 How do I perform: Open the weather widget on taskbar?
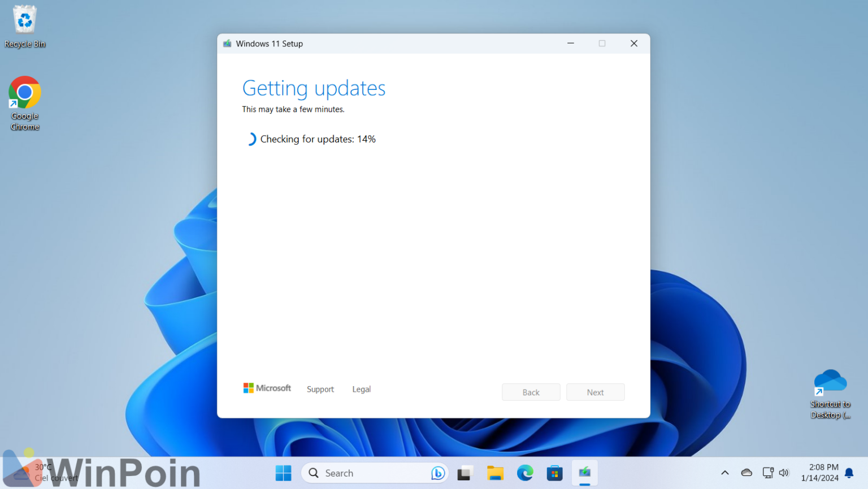click(x=45, y=473)
